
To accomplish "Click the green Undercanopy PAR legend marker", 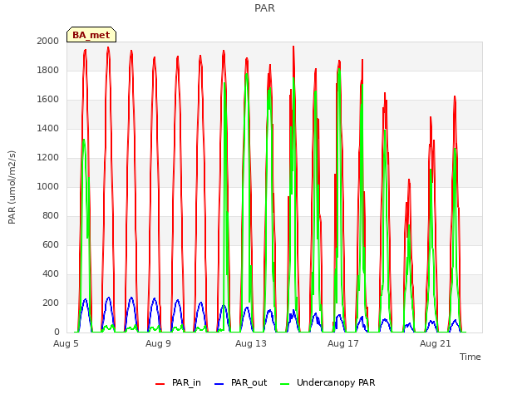I will (285, 384).
